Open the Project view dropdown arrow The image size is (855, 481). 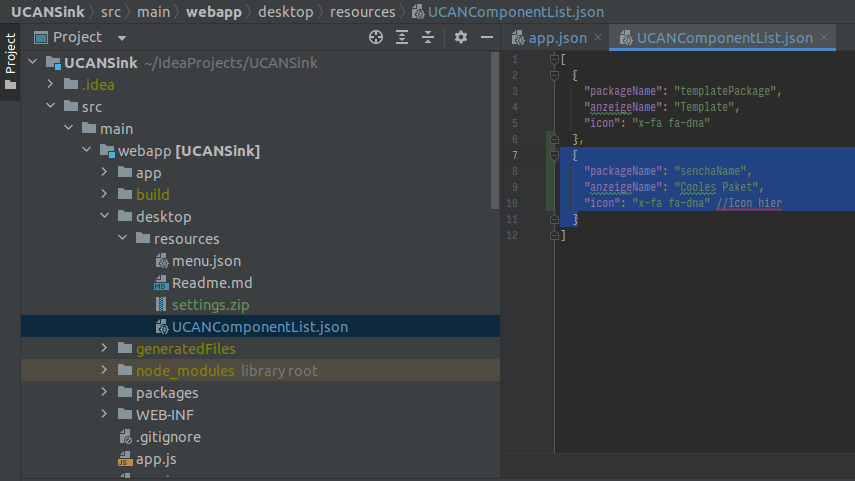coord(122,38)
